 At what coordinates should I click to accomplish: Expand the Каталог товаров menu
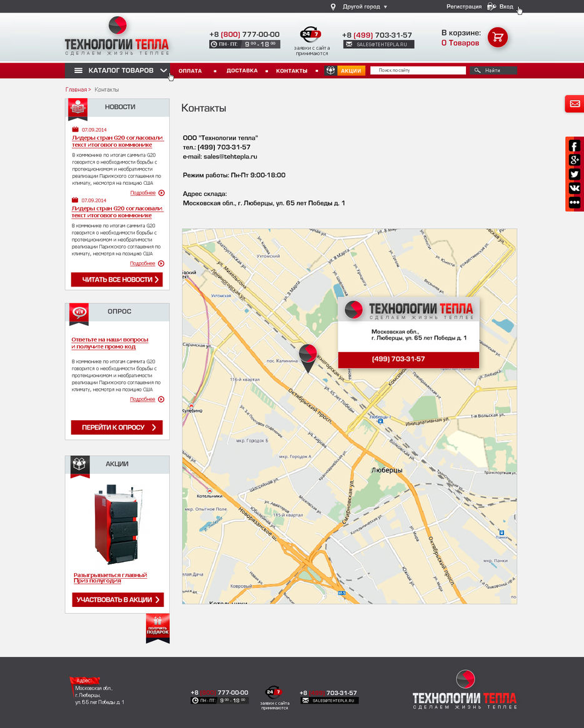[x=117, y=71]
